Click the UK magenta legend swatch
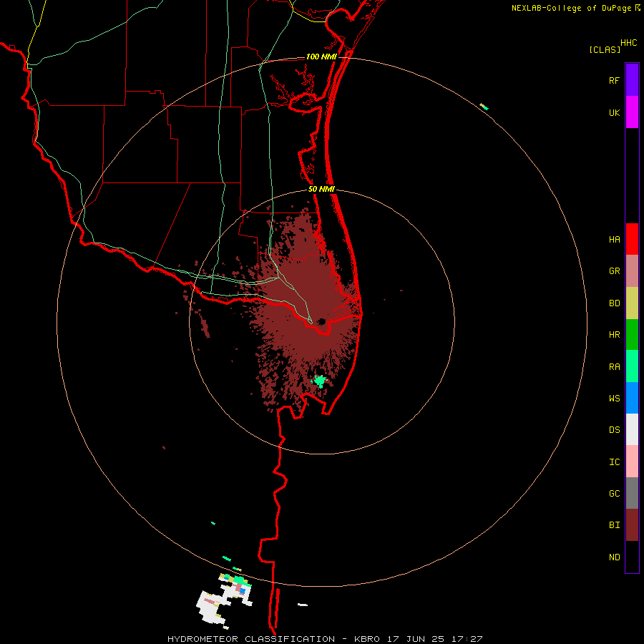The height and width of the screenshot is (644, 644). 632,112
